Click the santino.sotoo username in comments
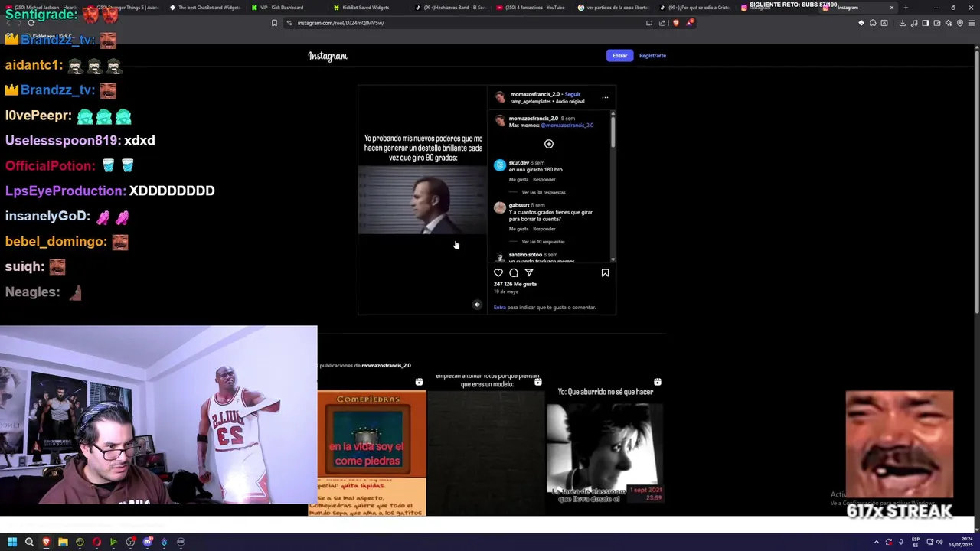This screenshot has height=551, width=980. click(x=525, y=254)
